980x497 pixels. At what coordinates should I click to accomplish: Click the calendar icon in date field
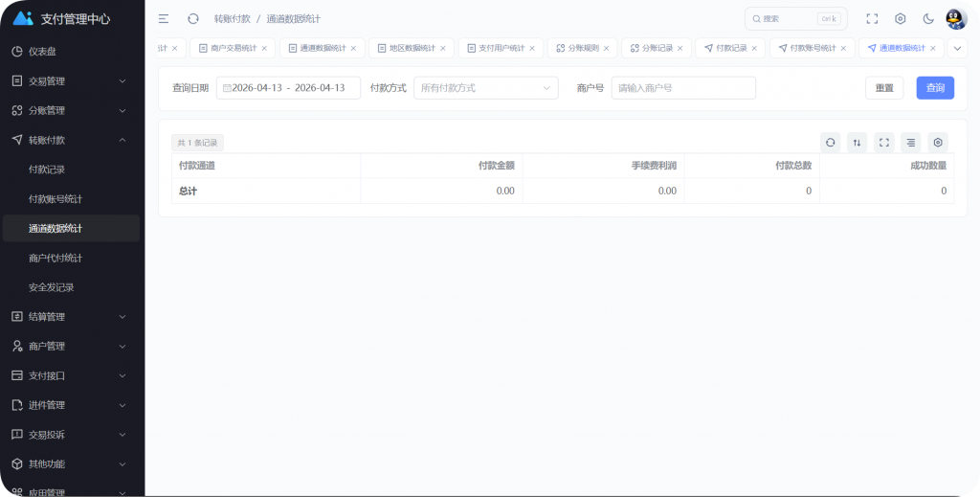pyautogui.click(x=227, y=88)
